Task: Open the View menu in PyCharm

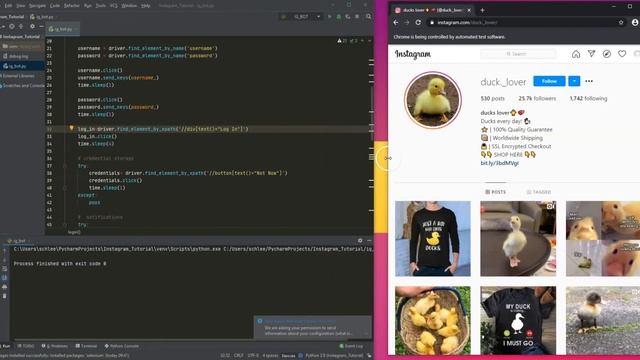Action: click(x=21, y=6)
